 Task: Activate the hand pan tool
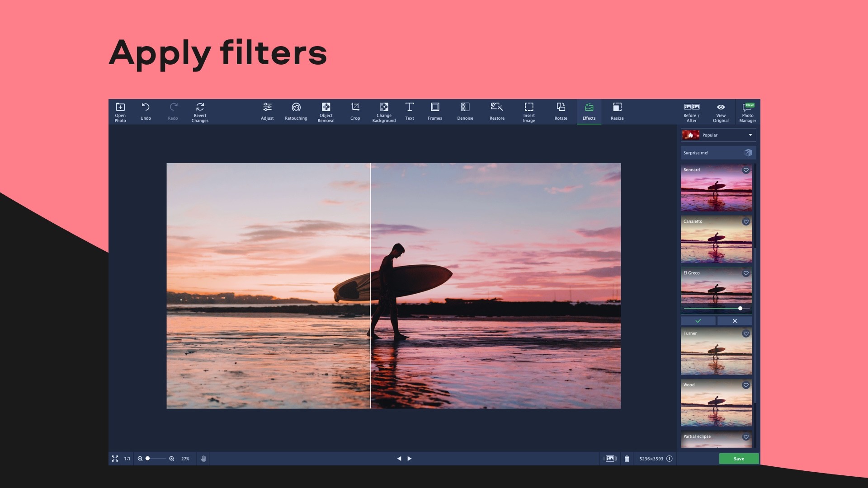pyautogui.click(x=203, y=458)
